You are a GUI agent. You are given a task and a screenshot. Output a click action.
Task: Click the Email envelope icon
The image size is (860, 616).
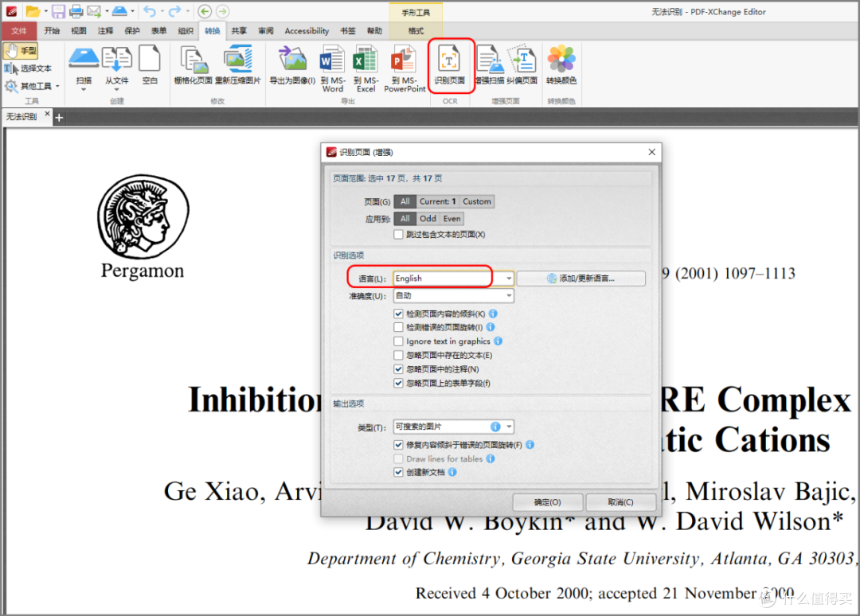[x=94, y=11]
